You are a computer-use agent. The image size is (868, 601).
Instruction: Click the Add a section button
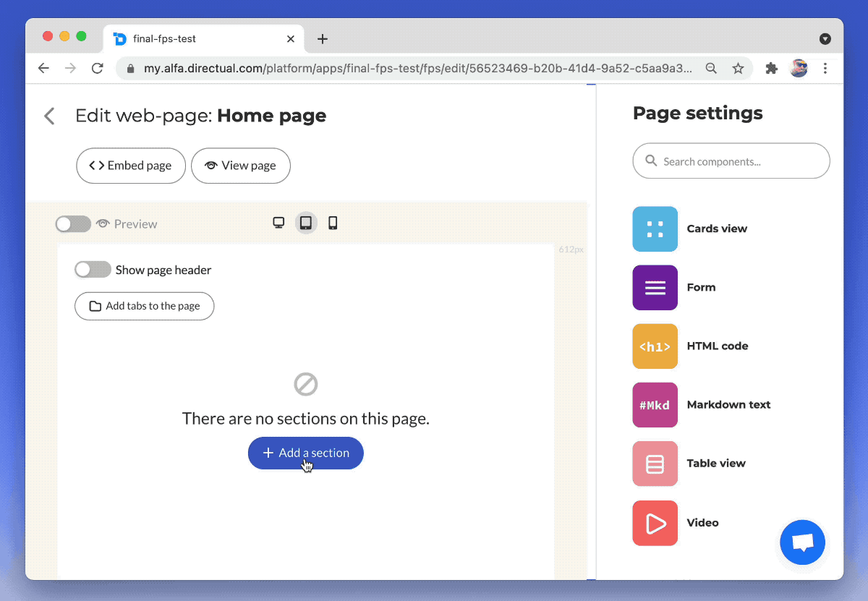[305, 453]
